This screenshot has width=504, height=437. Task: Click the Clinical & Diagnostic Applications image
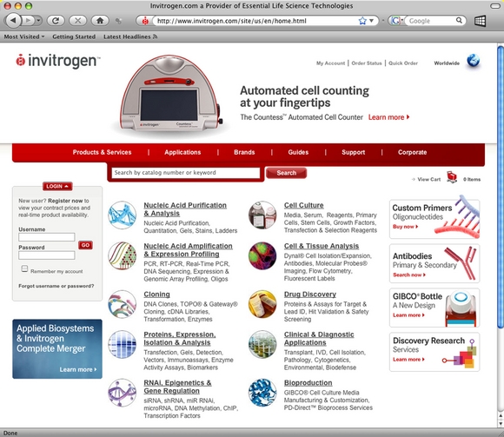tap(262, 344)
